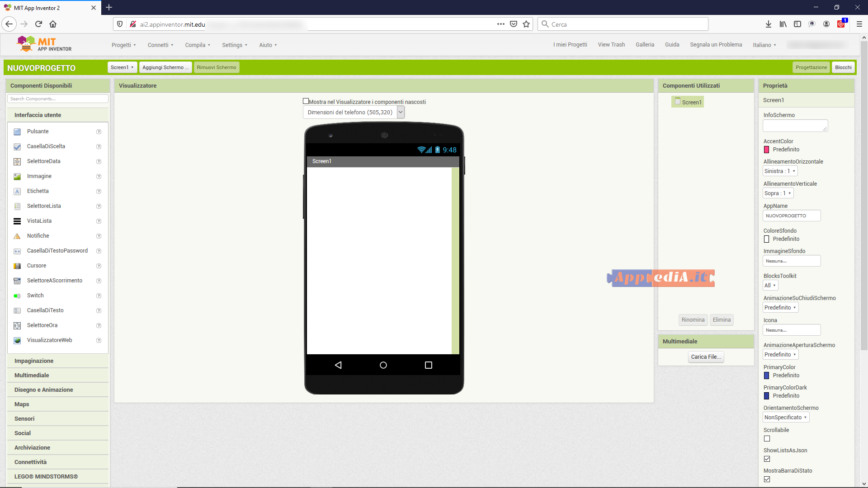Open the View Trash link

(x=611, y=45)
